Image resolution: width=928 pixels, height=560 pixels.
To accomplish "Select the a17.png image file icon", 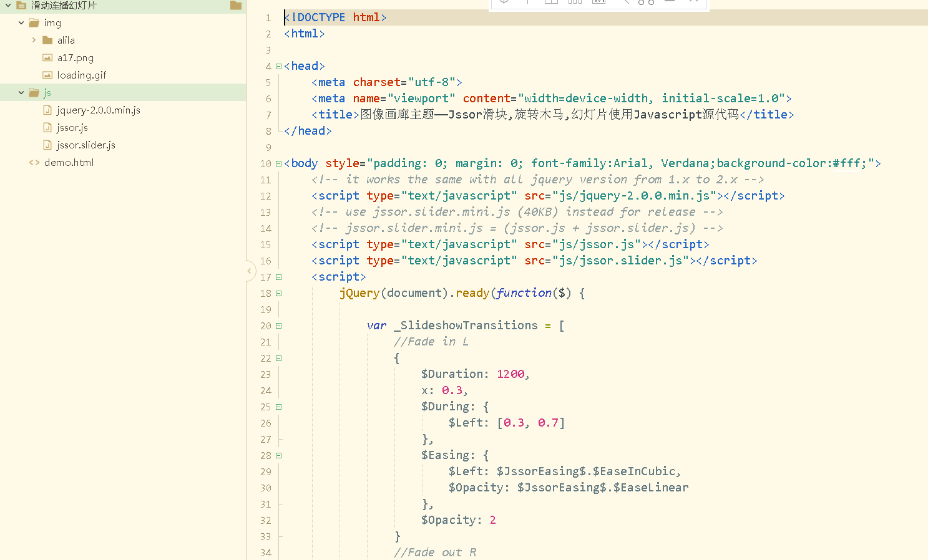I will tap(47, 57).
